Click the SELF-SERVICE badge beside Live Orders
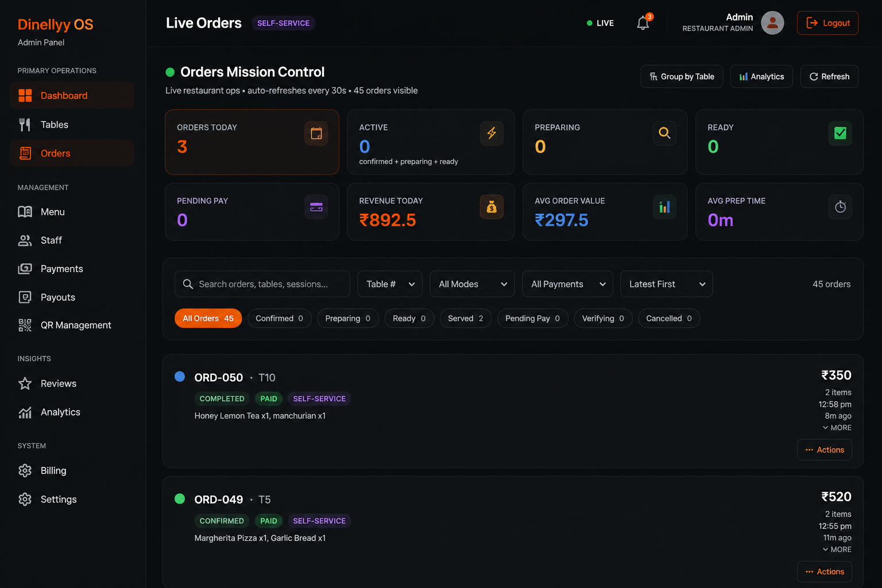This screenshot has height=588, width=882. [x=283, y=23]
